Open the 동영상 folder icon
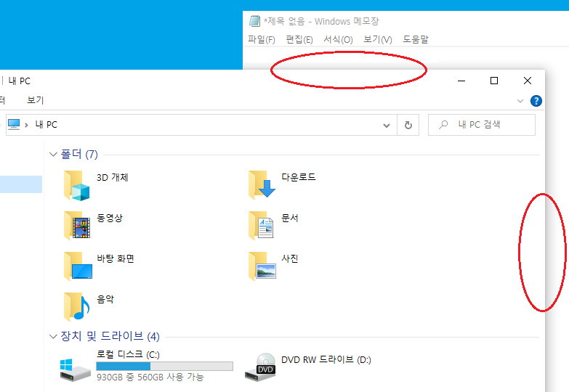 76,226
